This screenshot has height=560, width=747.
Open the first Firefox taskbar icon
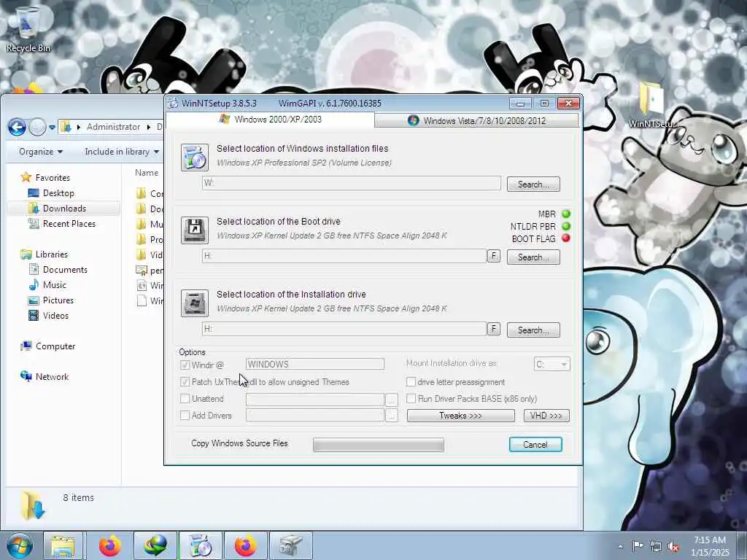coord(109,545)
